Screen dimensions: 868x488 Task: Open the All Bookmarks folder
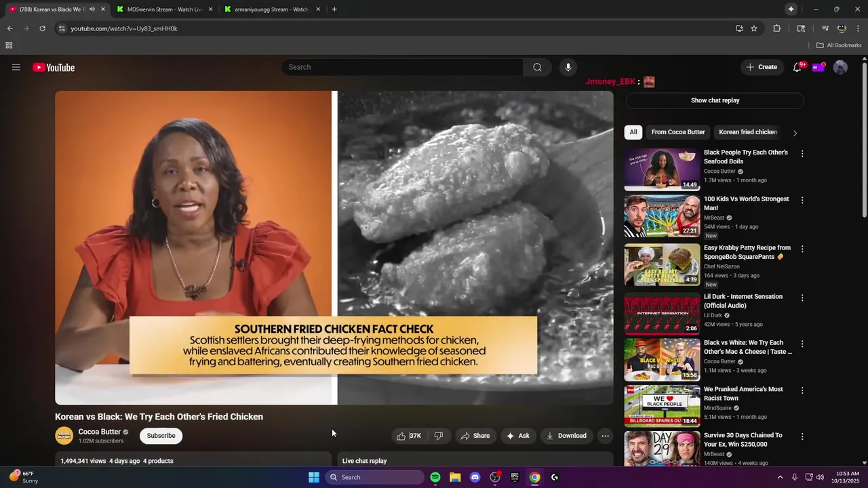tap(839, 45)
